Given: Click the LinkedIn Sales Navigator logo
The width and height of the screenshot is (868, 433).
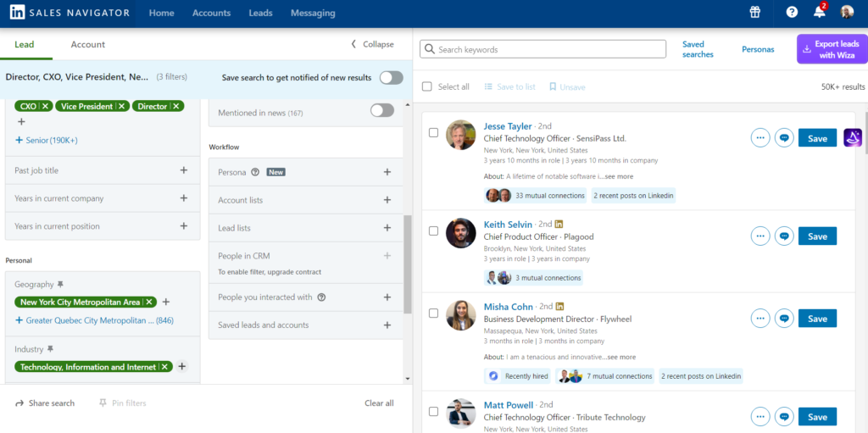Looking at the screenshot, I should tap(70, 13).
